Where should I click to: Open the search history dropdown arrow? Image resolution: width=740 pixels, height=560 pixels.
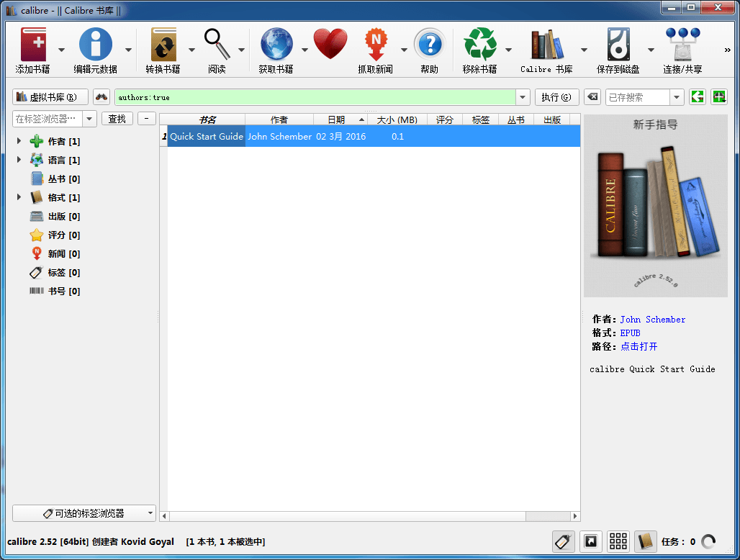coord(523,97)
